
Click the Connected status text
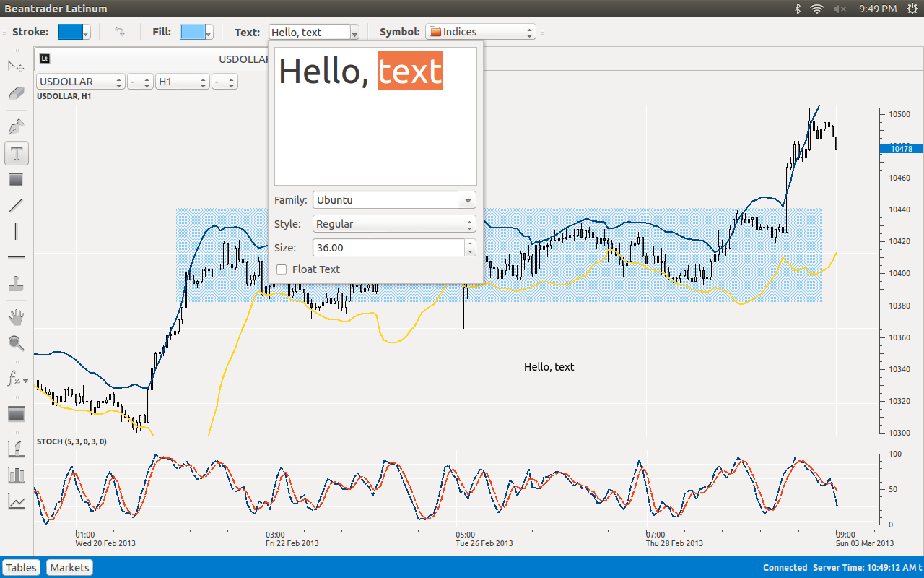tap(785, 568)
